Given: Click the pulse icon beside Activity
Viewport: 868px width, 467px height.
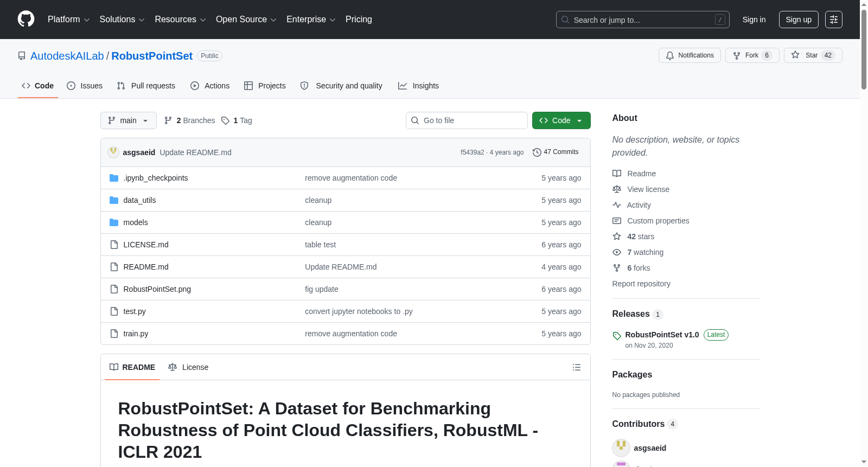Looking at the screenshot, I should [x=617, y=205].
